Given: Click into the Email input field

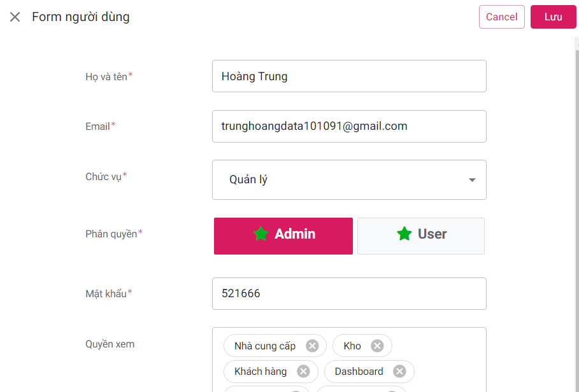Looking at the screenshot, I should pos(349,126).
